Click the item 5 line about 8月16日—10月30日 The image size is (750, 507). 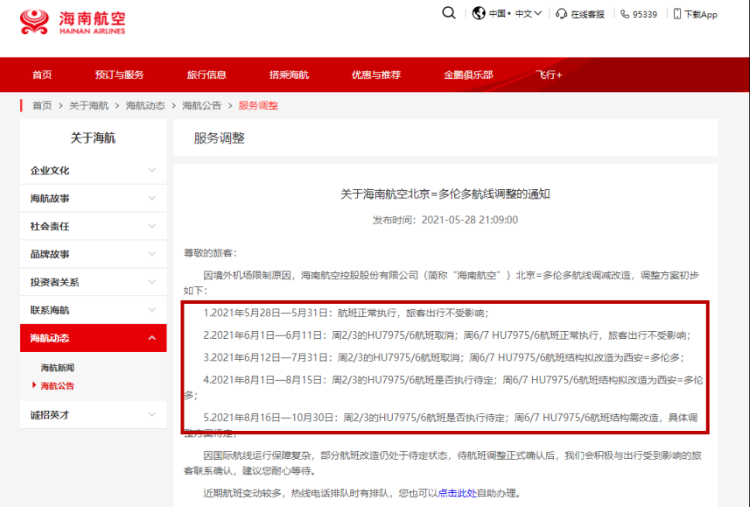pyautogui.click(x=441, y=425)
